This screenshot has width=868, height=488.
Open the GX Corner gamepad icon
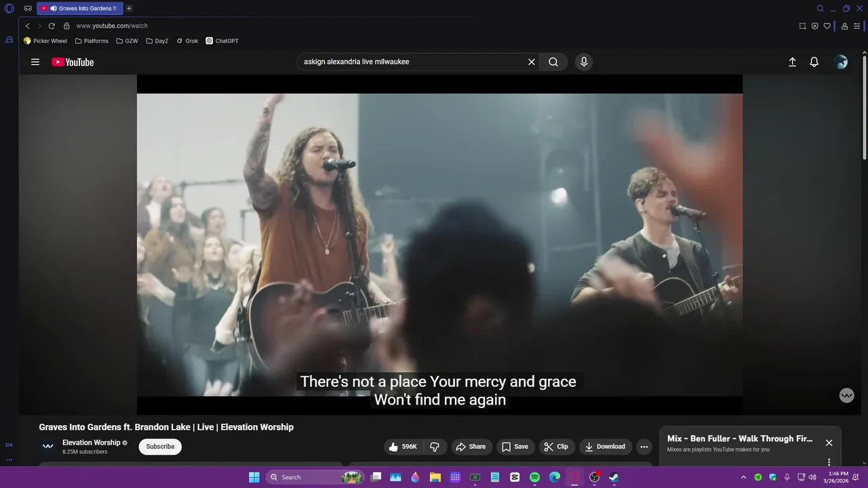[x=28, y=9]
